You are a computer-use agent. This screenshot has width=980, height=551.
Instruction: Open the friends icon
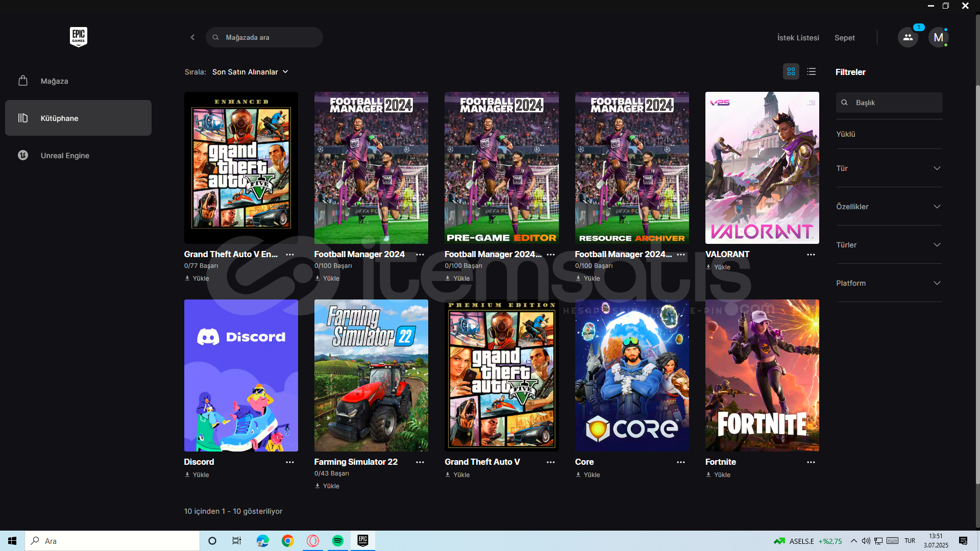click(x=908, y=37)
